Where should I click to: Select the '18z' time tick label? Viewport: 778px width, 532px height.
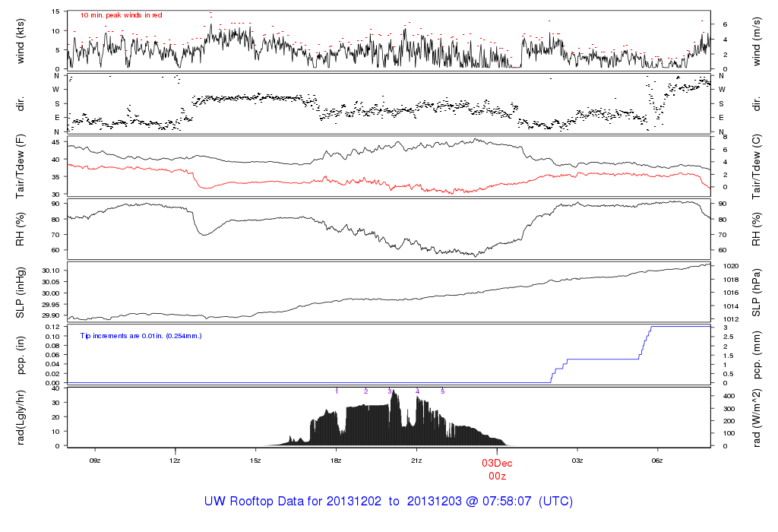pyautogui.click(x=336, y=461)
